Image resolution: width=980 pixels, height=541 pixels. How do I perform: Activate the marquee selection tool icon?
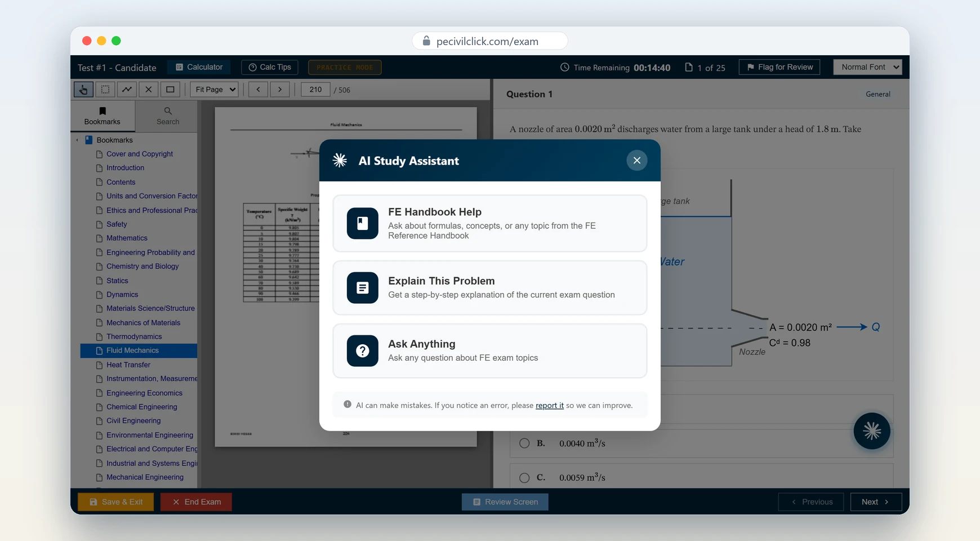pyautogui.click(x=105, y=89)
